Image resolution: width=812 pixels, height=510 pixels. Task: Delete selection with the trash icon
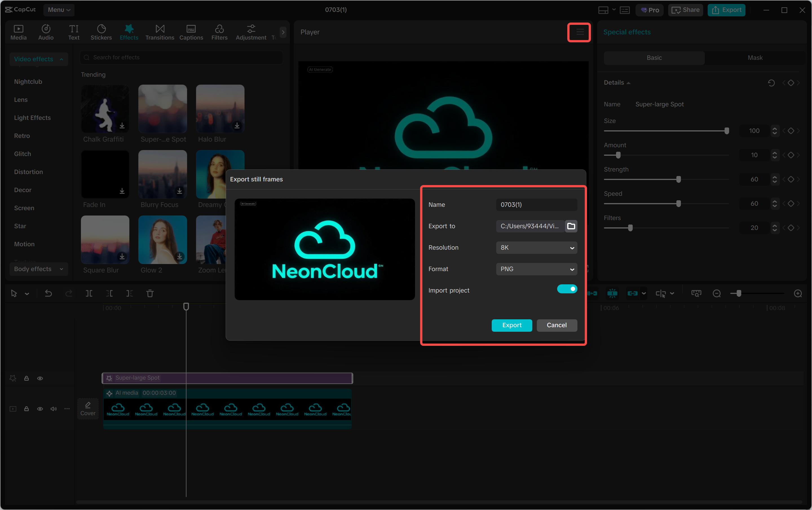[x=150, y=293]
